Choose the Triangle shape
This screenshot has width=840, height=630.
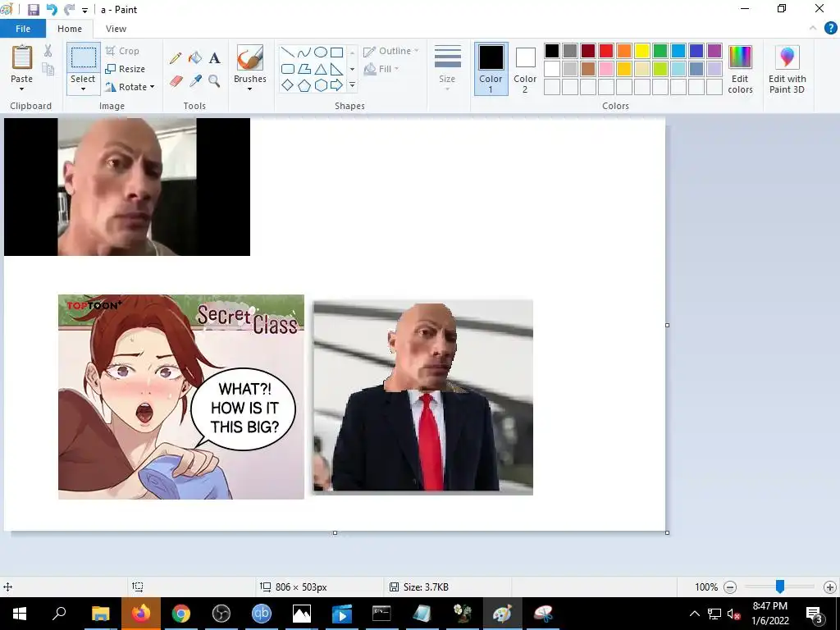click(321, 69)
